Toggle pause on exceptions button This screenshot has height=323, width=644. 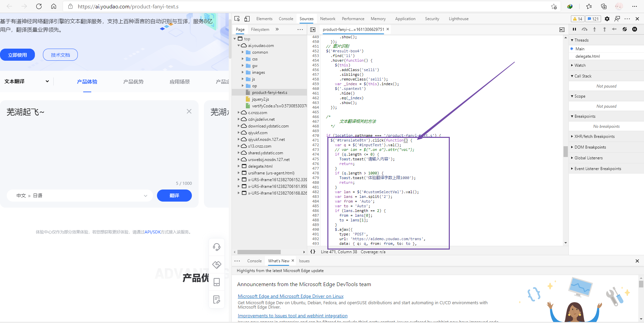pyautogui.click(x=635, y=29)
